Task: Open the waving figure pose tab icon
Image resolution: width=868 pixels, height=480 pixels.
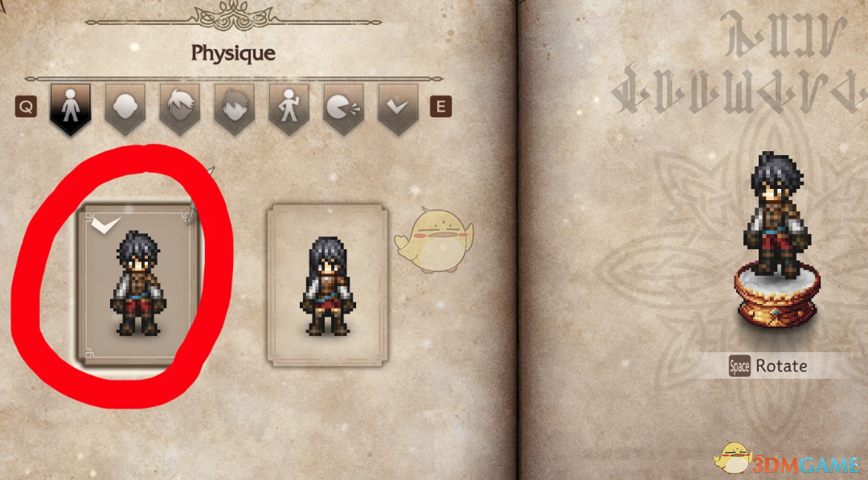Action: pyautogui.click(x=289, y=109)
